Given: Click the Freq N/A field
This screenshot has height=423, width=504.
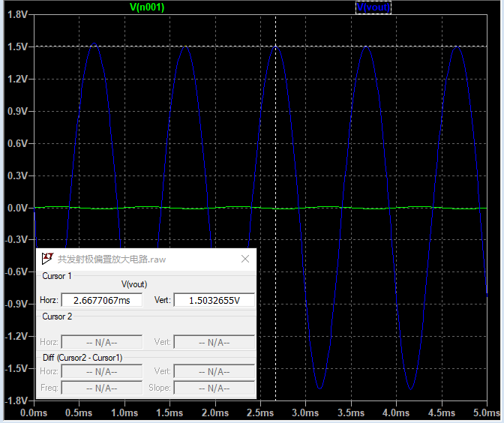Looking at the screenshot, I should (x=102, y=388).
